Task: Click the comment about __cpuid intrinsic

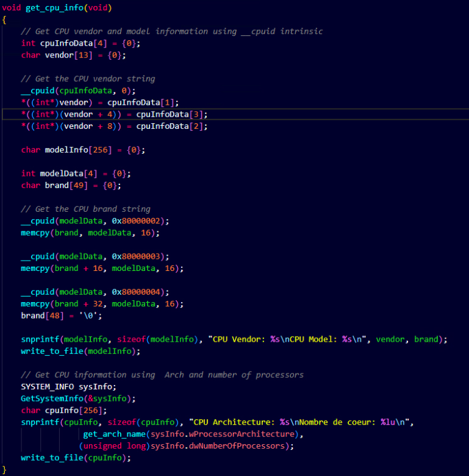Action: click(172, 32)
